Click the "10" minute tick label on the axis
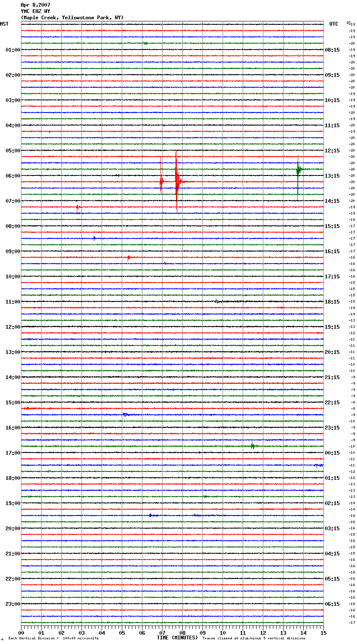The image size is (357, 644). (223, 633)
